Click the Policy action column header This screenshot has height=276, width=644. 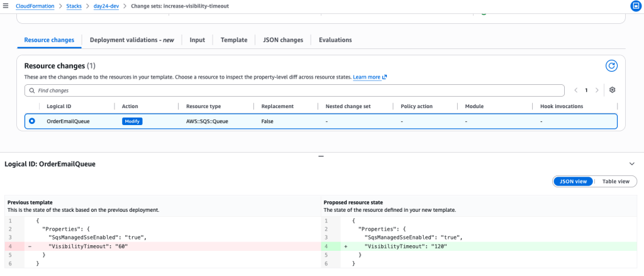tap(417, 106)
